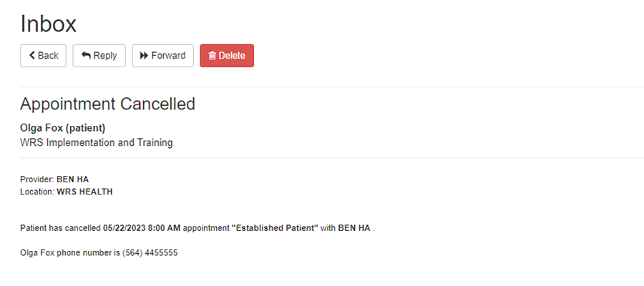644x286 pixels.
Task: Forward this message using the Forward label
Action: 168,55
